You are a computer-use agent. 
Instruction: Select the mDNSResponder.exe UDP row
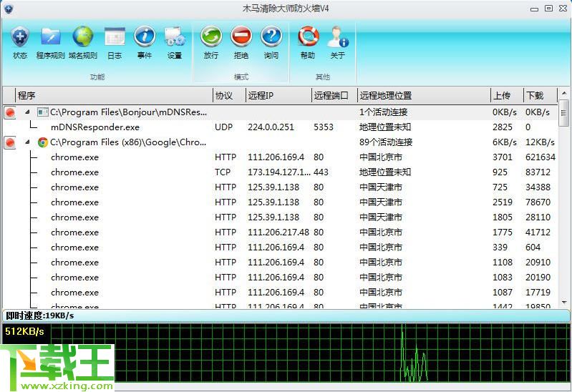click(x=280, y=127)
